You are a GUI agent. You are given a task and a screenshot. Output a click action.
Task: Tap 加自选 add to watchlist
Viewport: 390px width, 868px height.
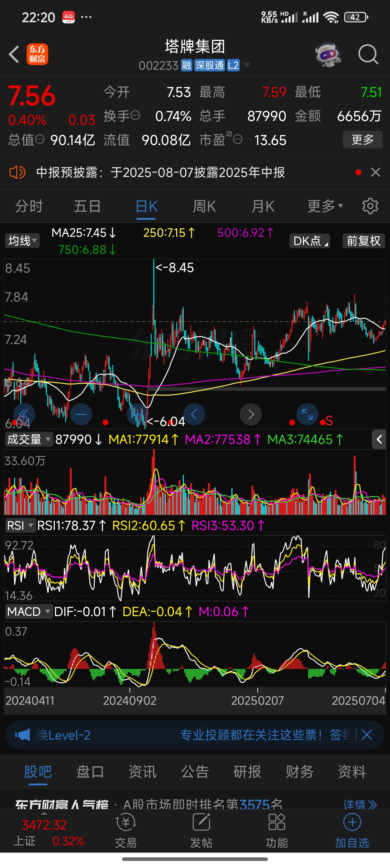click(x=352, y=831)
